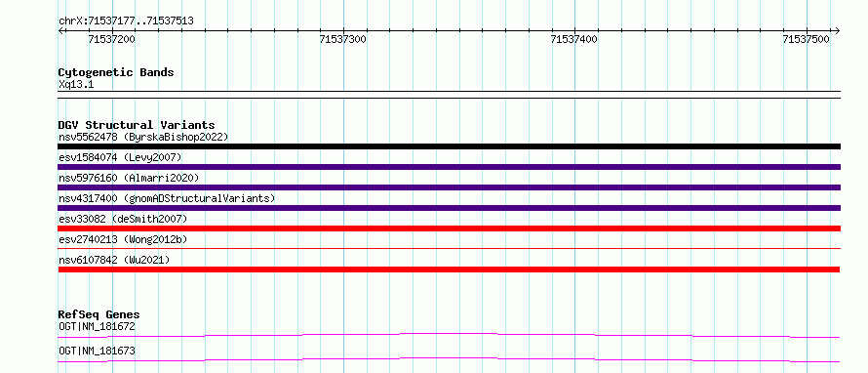The height and width of the screenshot is (373, 868).
Task: Click the red bar under esv33082
Action: pyautogui.click(x=449, y=228)
